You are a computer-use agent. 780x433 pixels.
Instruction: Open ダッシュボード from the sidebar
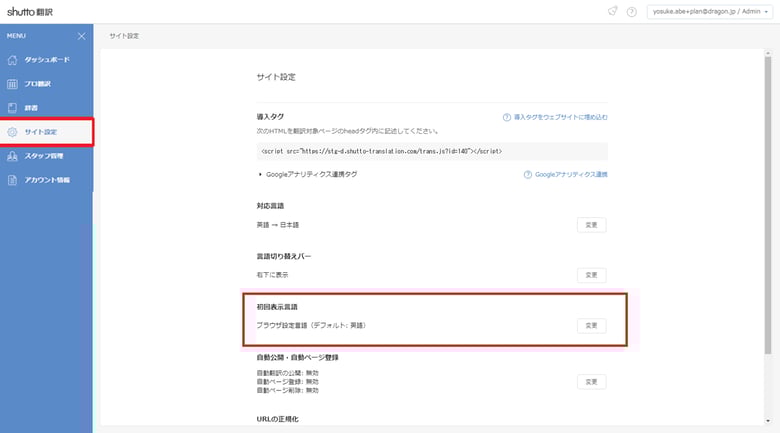coord(46,60)
